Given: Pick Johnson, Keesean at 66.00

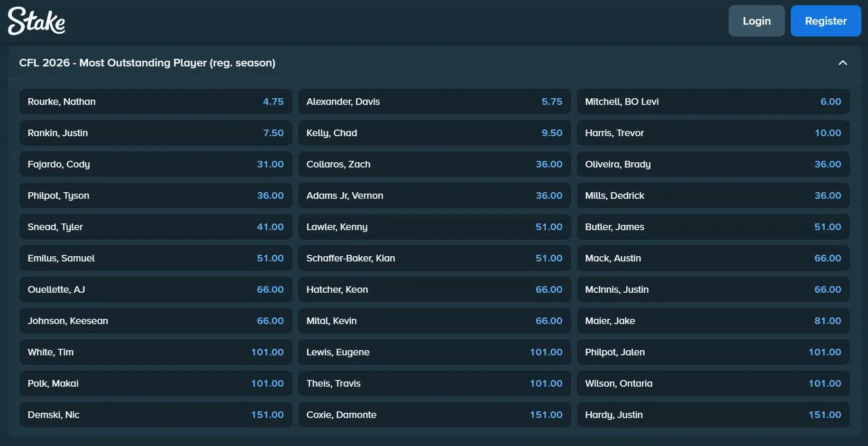Looking at the screenshot, I should [x=155, y=321].
